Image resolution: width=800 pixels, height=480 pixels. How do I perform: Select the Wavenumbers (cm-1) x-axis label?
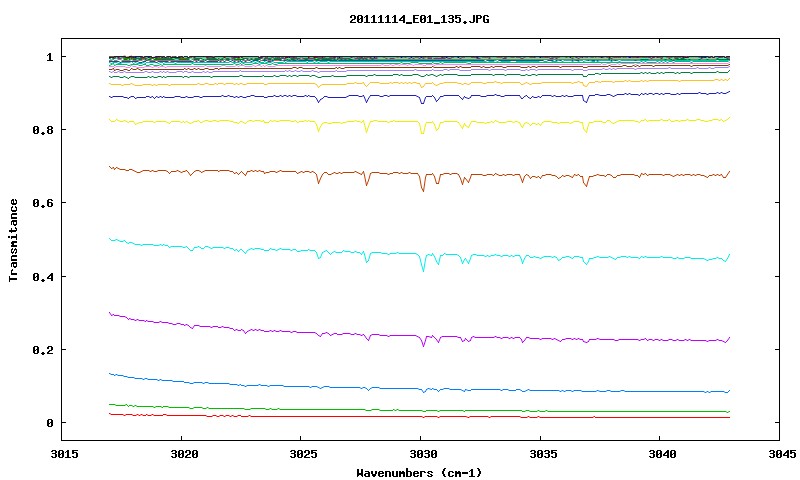419,473
